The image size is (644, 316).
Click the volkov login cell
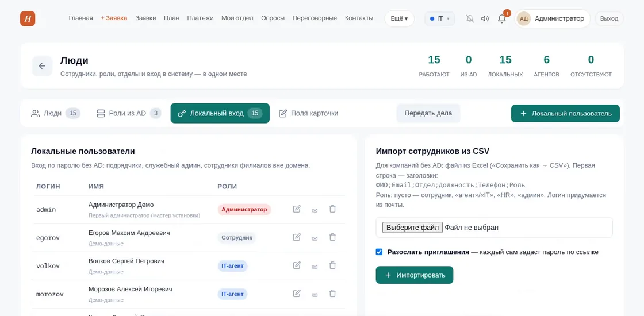[48, 266]
